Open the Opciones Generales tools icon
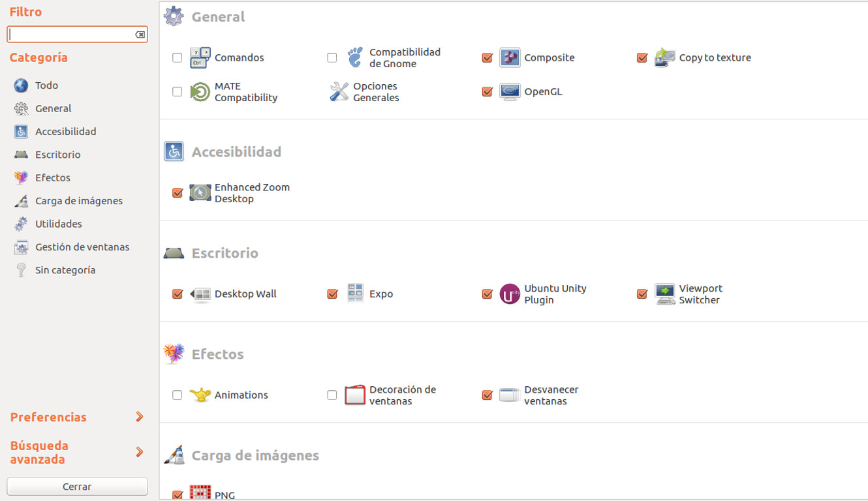Image resolution: width=868 pixels, height=501 pixels. point(339,91)
